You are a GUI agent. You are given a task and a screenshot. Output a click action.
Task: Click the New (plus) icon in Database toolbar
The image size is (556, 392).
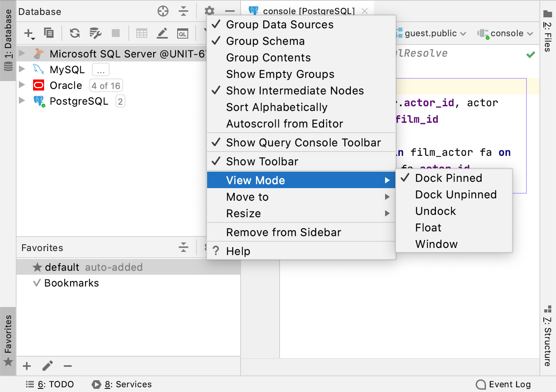[x=29, y=33]
